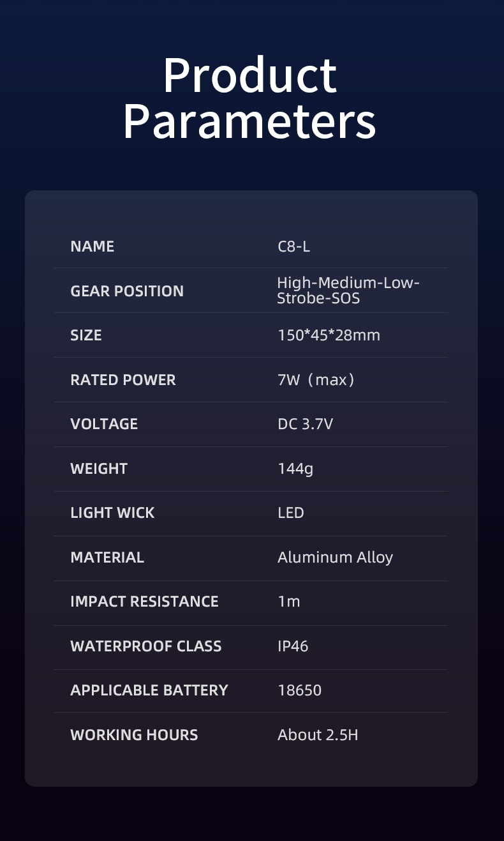Select the IP46 waterproof value
504x841 pixels.
[x=293, y=646]
